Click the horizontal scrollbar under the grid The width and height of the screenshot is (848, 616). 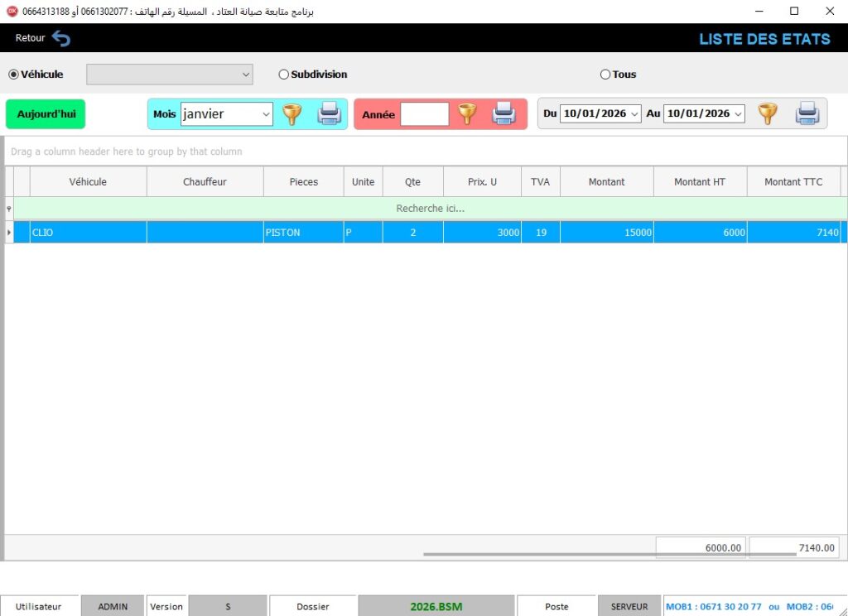[x=609, y=554]
